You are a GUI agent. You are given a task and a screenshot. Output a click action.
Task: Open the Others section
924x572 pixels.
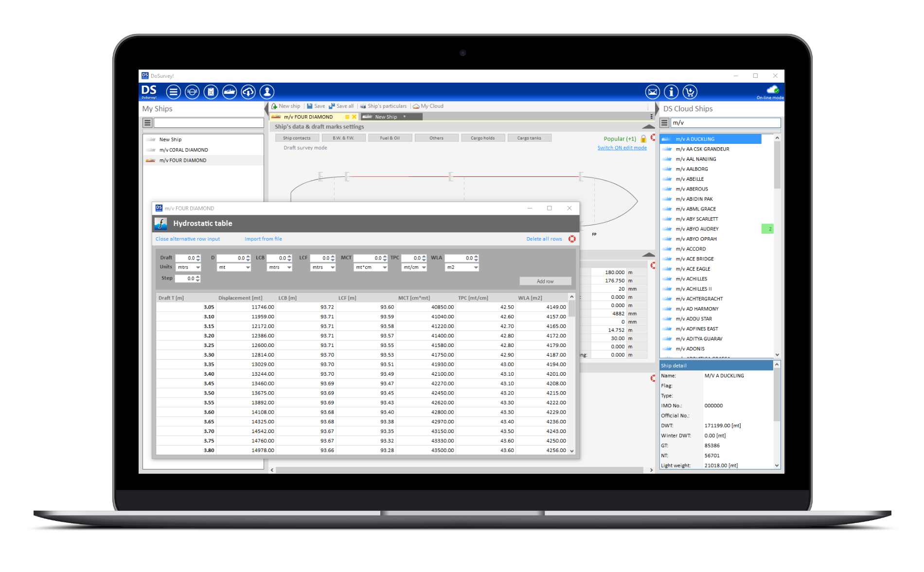[x=437, y=138]
